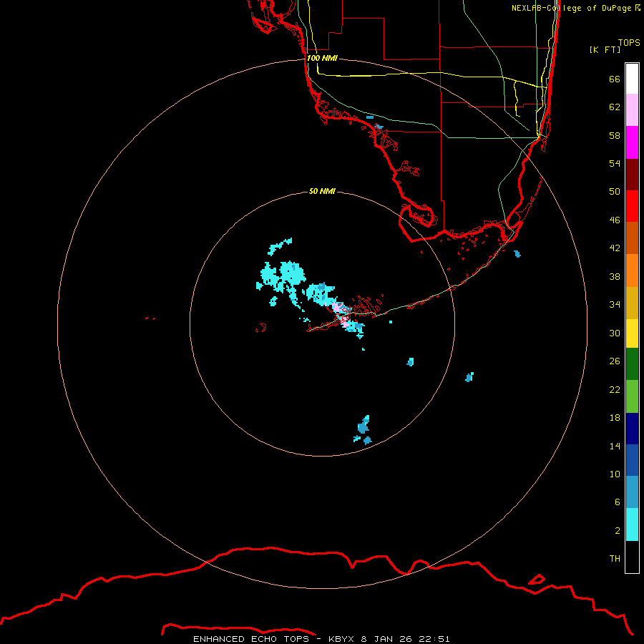
Task: Click the 34 label on the scale
Action: (x=615, y=305)
